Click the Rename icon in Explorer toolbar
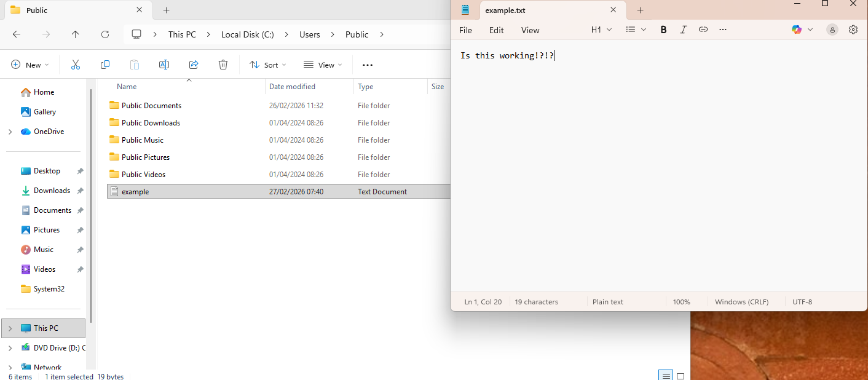This screenshot has height=380, width=868. tap(164, 65)
